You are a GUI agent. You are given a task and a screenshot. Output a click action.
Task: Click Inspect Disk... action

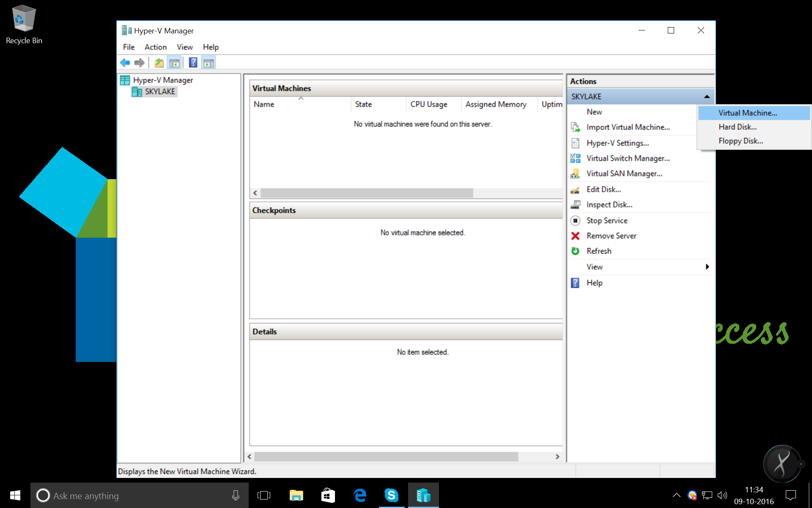(x=609, y=205)
